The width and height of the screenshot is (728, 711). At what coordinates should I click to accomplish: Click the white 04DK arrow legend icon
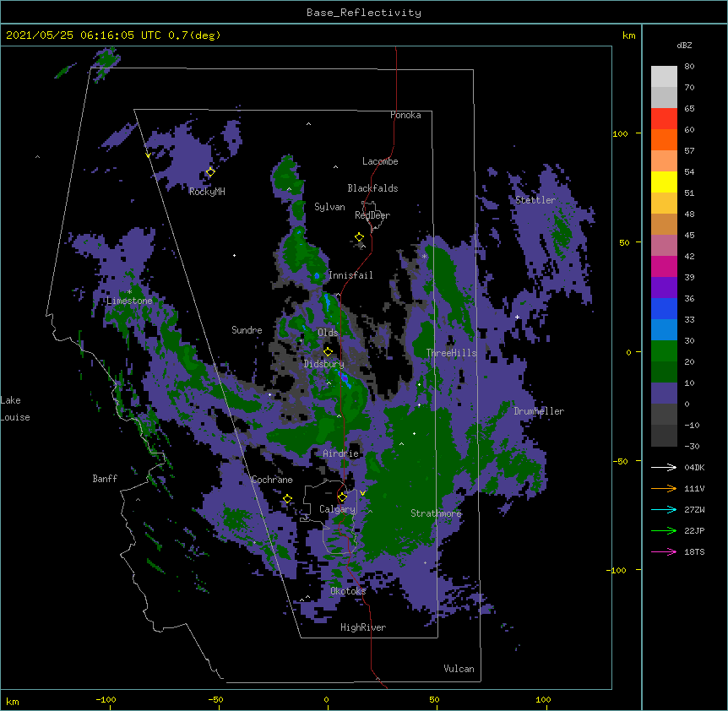(664, 467)
